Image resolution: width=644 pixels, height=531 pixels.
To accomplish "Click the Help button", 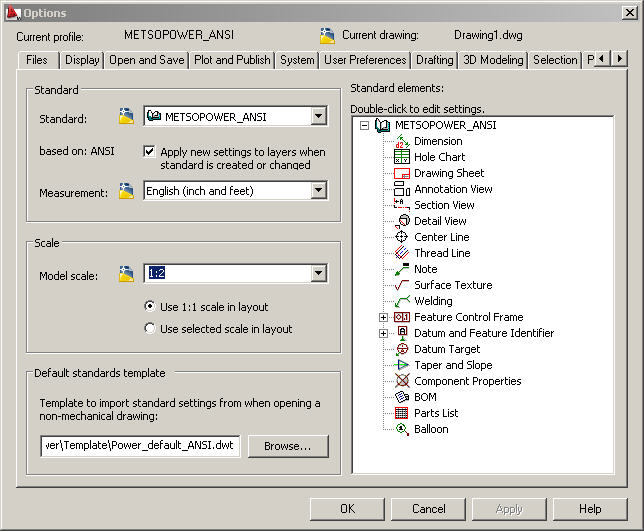I will pyautogui.click(x=590, y=509).
